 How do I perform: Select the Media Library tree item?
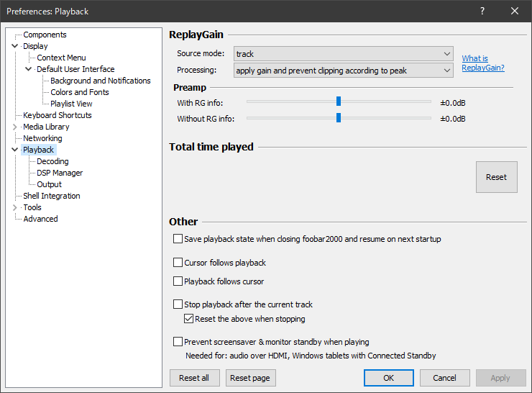click(46, 127)
